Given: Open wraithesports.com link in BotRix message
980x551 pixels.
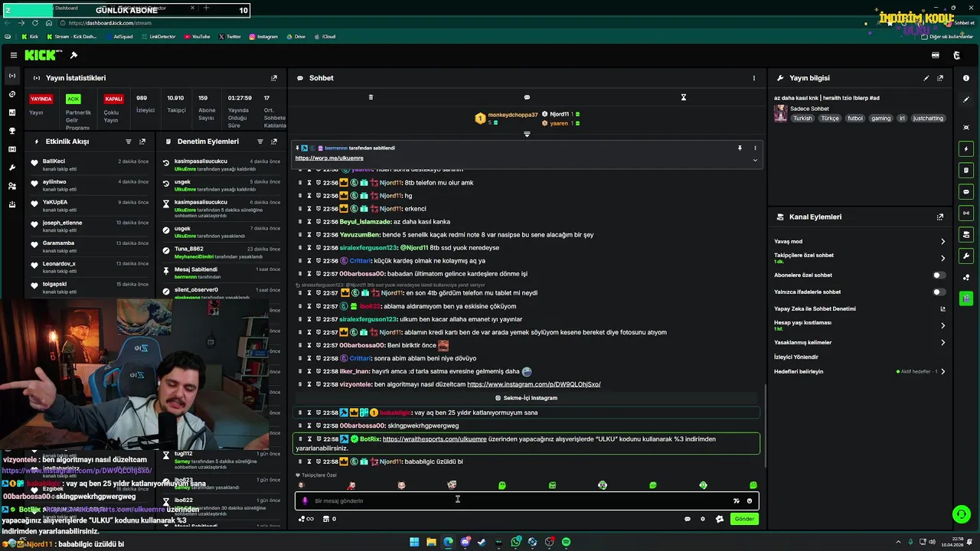Looking at the screenshot, I should (434, 439).
